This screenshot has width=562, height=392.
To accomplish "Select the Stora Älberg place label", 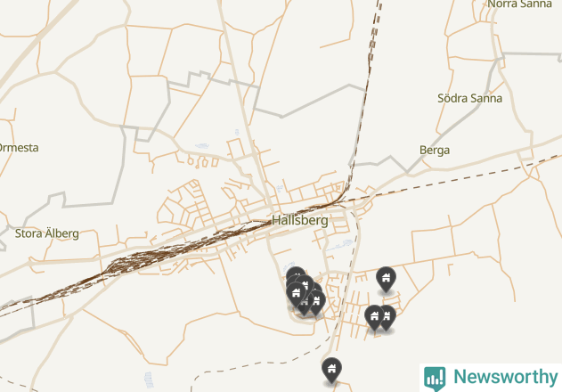I will (x=47, y=233).
